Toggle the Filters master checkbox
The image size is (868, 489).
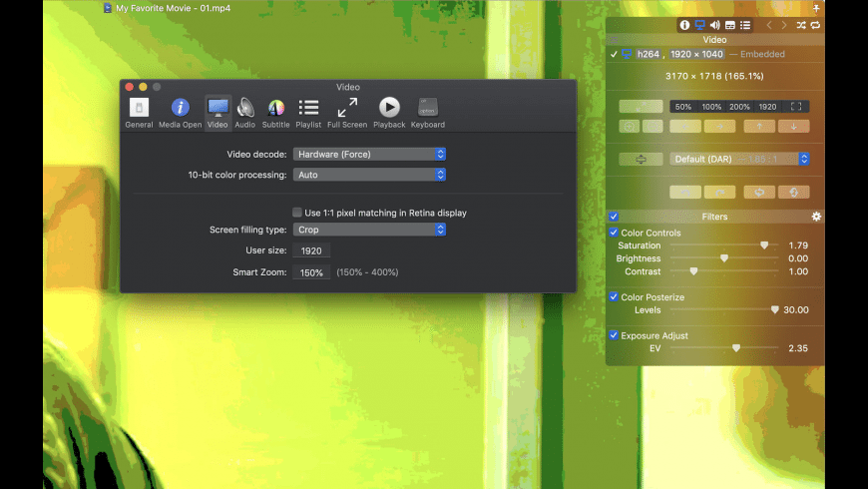click(x=614, y=217)
